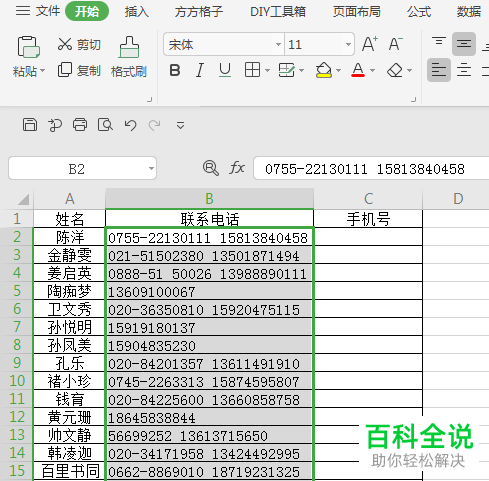489x481 pixels.
Task: Open the clear eraser dropdown arrow
Action: click(x=410, y=71)
